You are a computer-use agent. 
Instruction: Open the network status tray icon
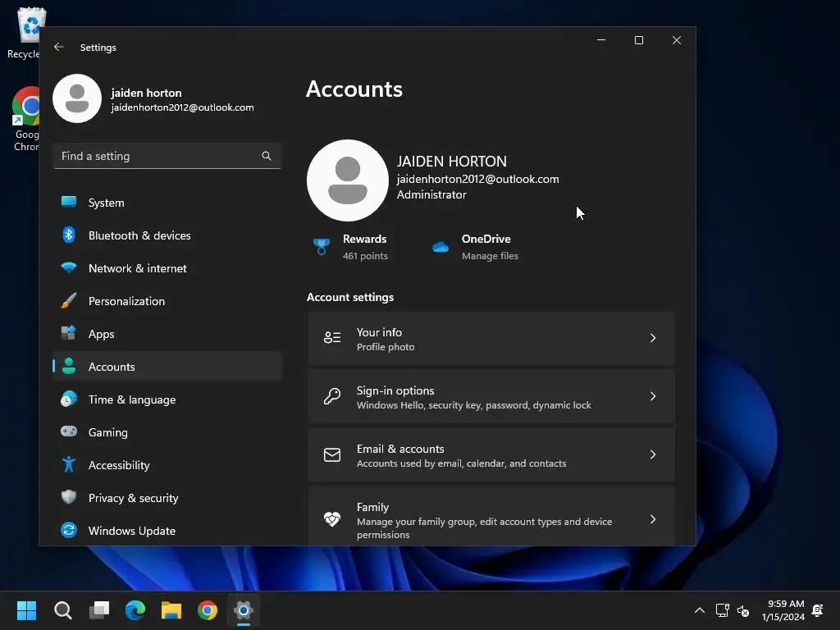point(722,610)
